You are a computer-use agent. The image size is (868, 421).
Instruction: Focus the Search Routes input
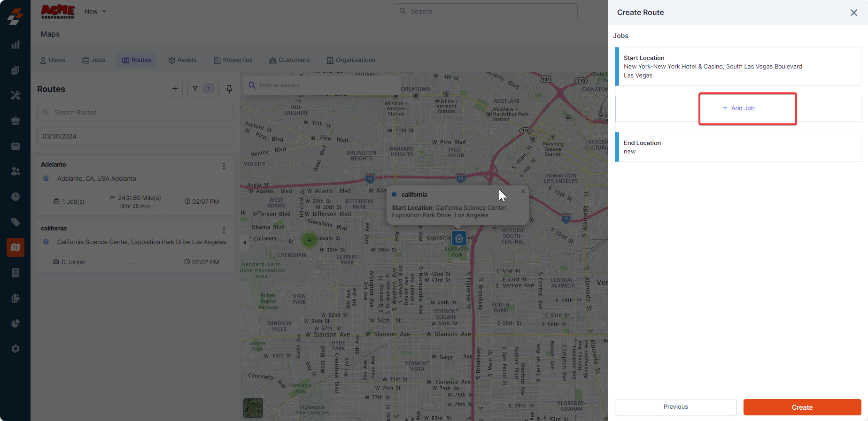pyautogui.click(x=135, y=113)
